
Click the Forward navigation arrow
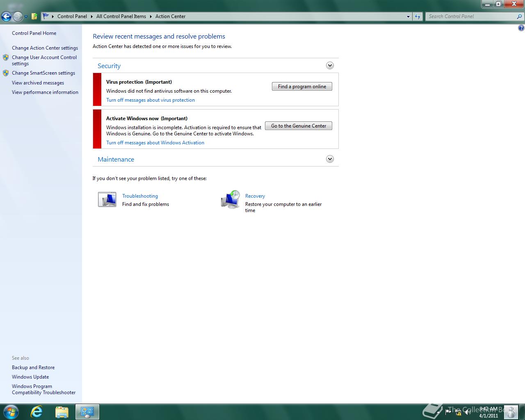tap(18, 16)
